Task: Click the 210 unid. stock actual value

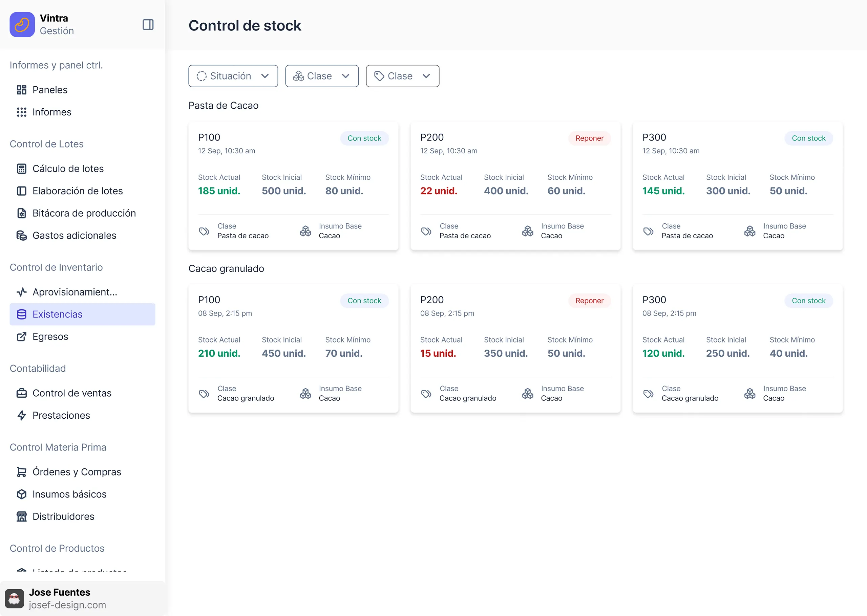Action: 219,353
